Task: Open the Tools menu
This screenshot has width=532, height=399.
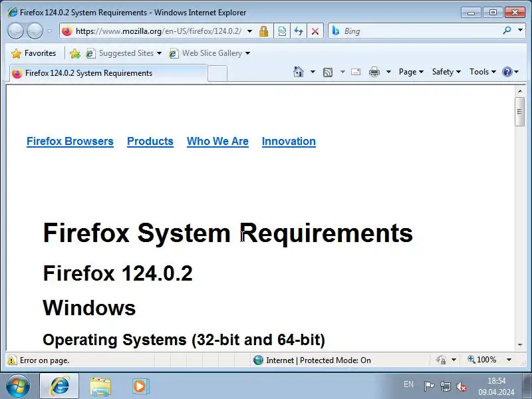Action: pos(483,72)
